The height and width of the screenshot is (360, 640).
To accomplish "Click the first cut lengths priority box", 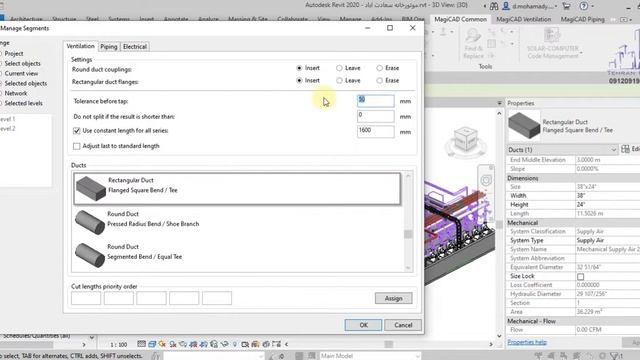I will [x=86, y=298].
